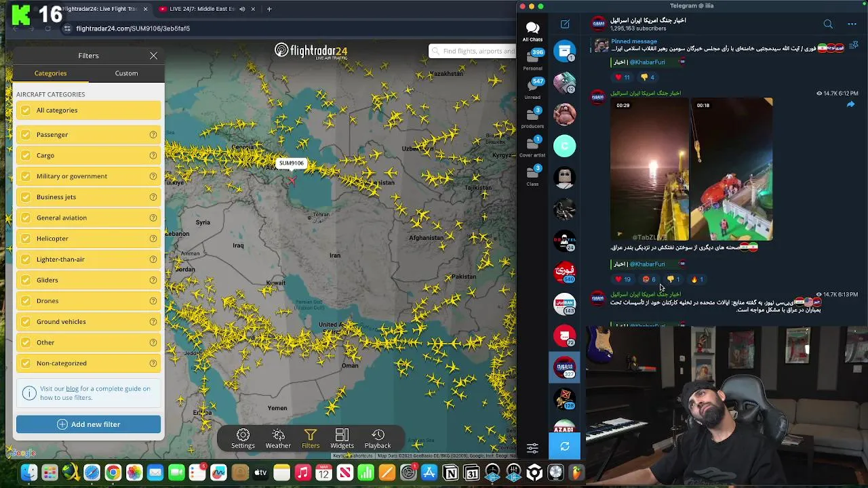The image size is (868, 488).
Task: Open Playback mode
Action: point(378,439)
